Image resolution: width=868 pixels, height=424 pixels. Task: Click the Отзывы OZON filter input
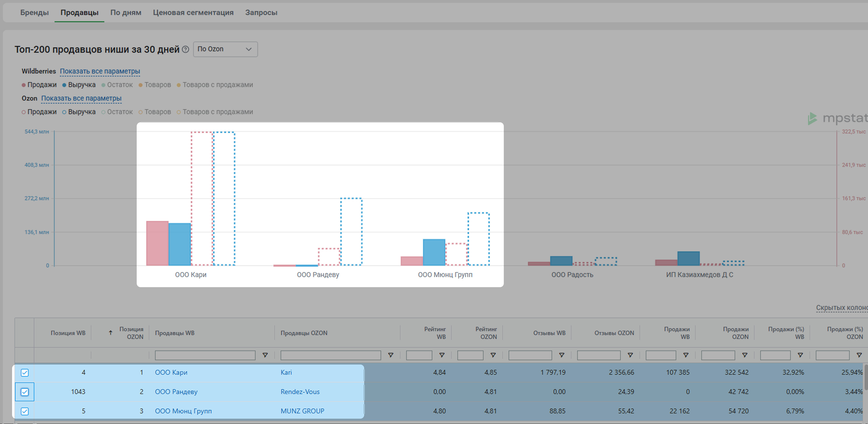pos(599,355)
